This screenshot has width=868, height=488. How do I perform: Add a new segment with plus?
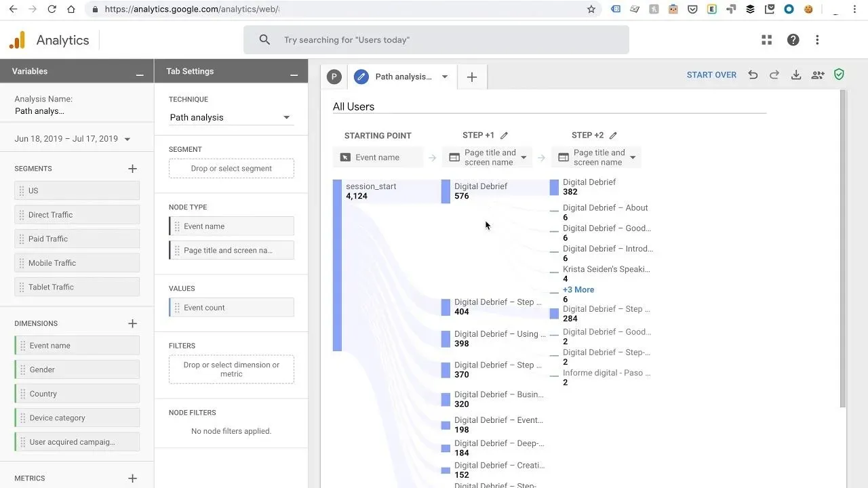133,169
